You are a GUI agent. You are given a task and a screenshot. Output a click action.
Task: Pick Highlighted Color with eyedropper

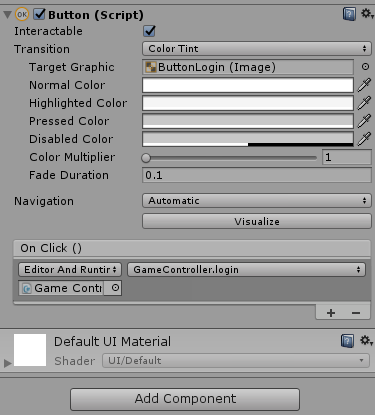pyautogui.click(x=364, y=103)
